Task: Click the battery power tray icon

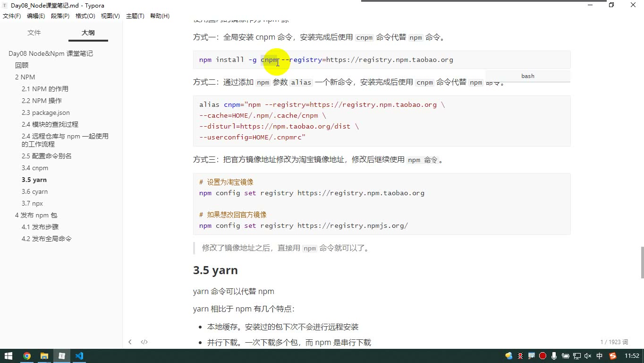Action: tap(565, 356)
